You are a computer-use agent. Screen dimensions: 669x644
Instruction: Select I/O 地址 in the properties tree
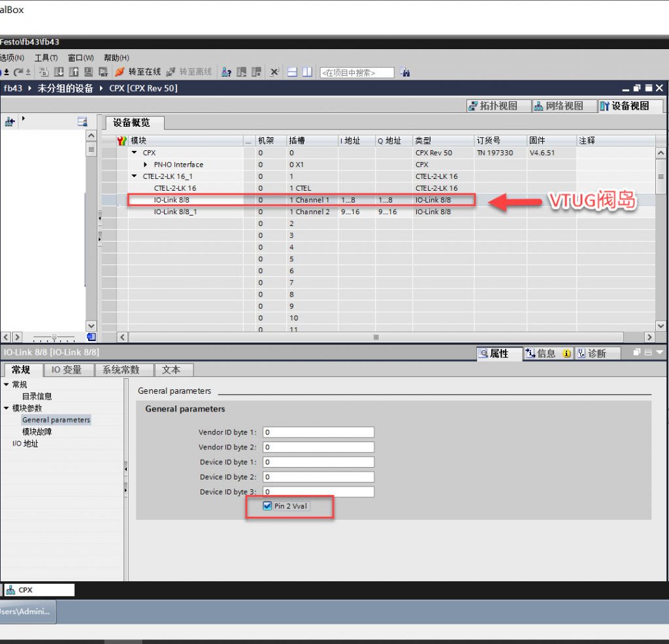[25, 443]
